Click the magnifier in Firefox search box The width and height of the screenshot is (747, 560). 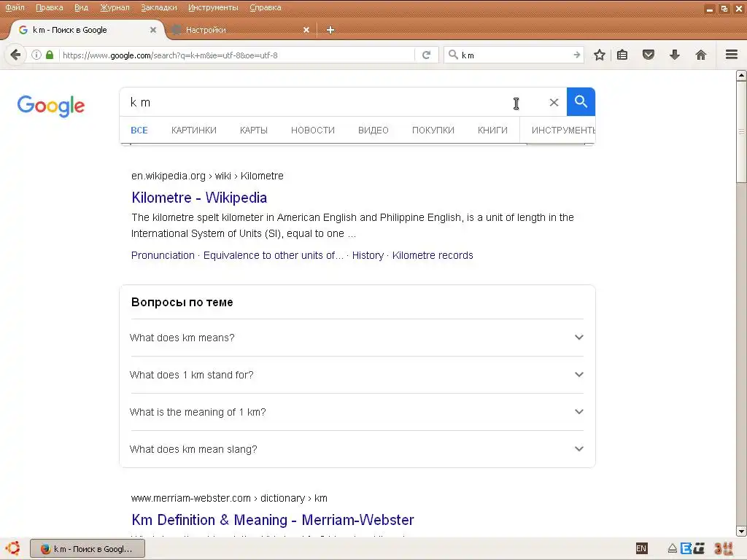click(453, 55)
